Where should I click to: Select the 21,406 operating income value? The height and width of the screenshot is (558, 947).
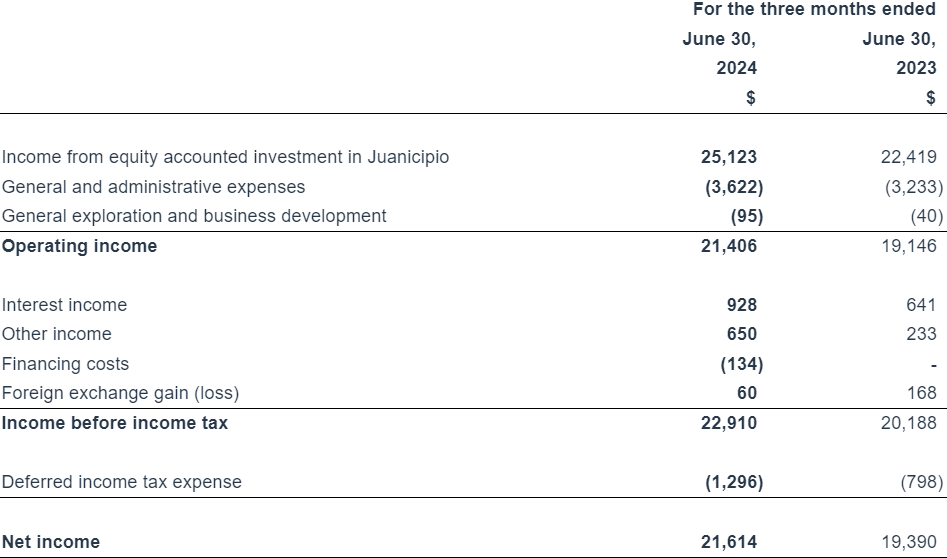pyautogui.click(x=729, y=246)
